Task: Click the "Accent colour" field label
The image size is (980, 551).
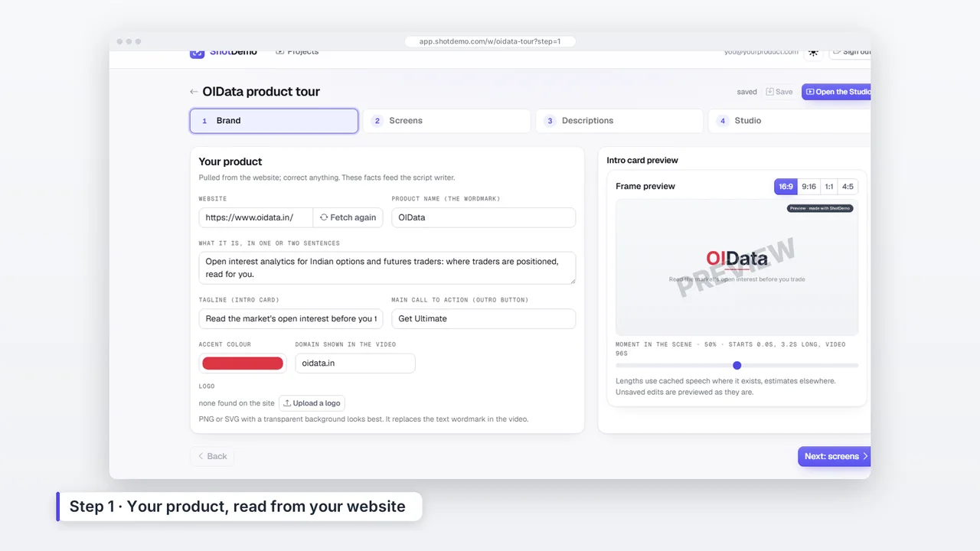Action: (x=225, y=344)
